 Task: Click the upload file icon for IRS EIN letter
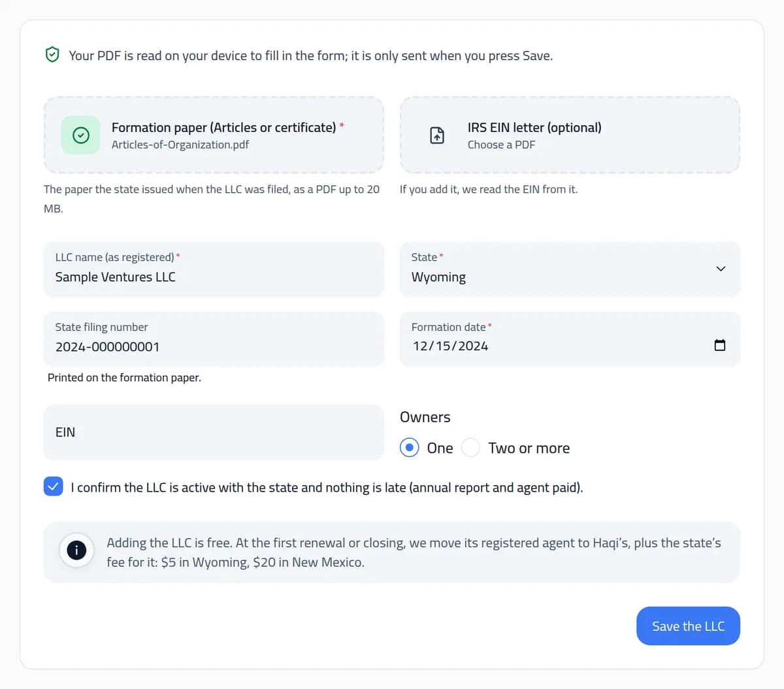[x=437, y=135]
